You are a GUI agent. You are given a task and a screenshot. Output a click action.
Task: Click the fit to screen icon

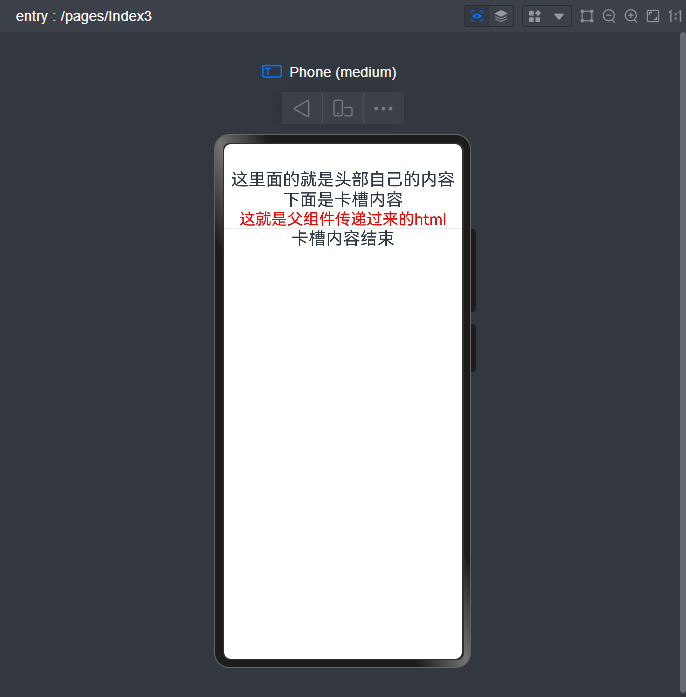653,16
